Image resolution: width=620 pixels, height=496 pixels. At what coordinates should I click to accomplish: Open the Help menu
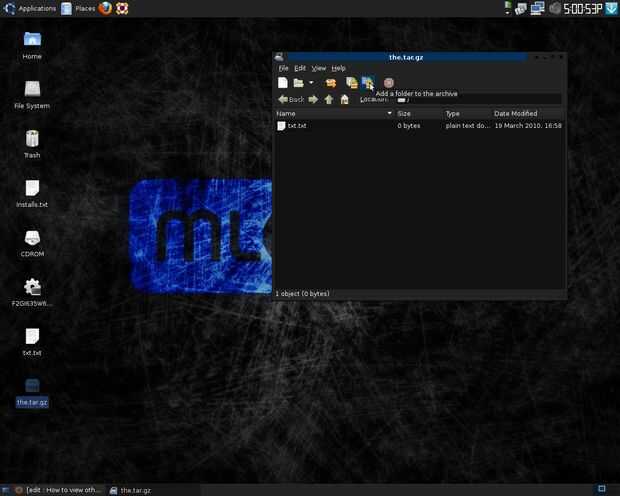tap(338, 68)
